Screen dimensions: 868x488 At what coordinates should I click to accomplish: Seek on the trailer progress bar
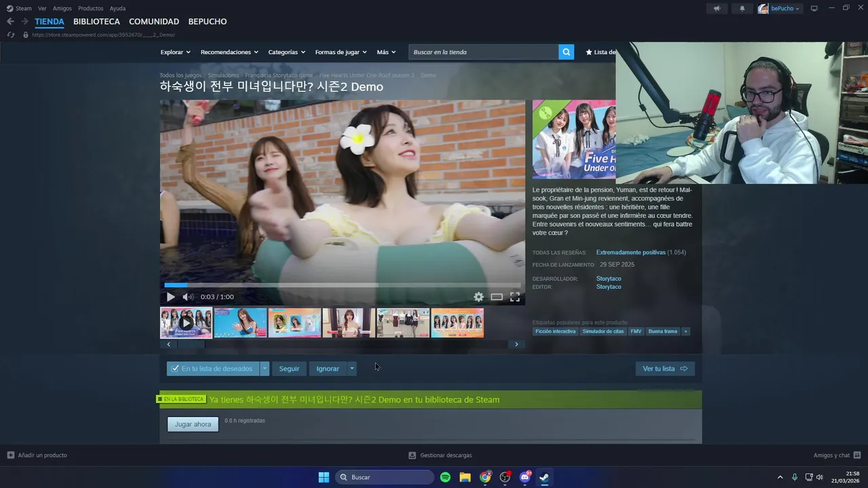tap(342, 285)
